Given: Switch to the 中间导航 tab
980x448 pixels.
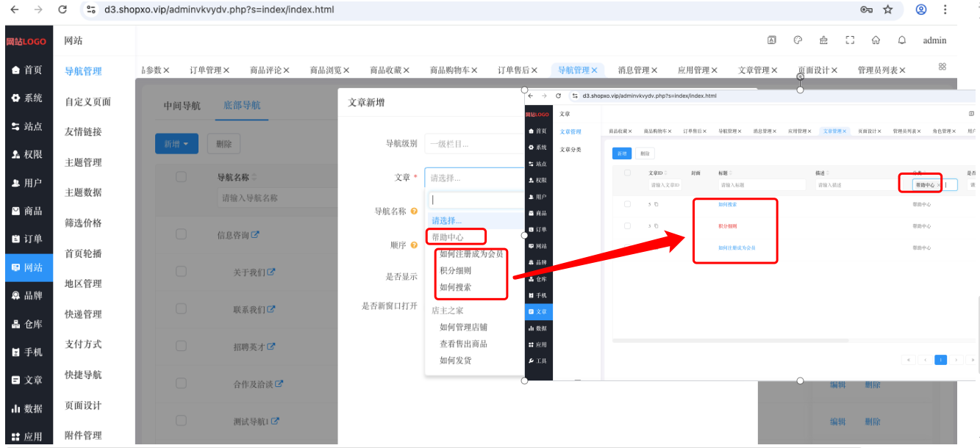Looking at the screenshot, I should [x=182, y=106].
